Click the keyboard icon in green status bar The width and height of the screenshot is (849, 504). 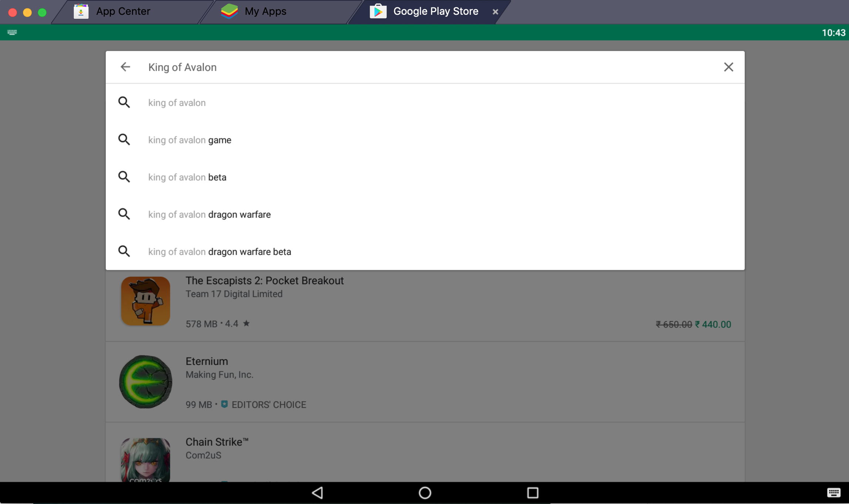tap(12, 33)
